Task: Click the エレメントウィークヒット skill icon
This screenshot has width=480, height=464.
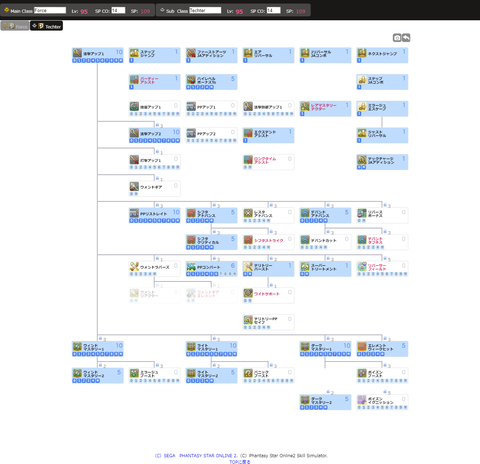Action: [362, 346]
